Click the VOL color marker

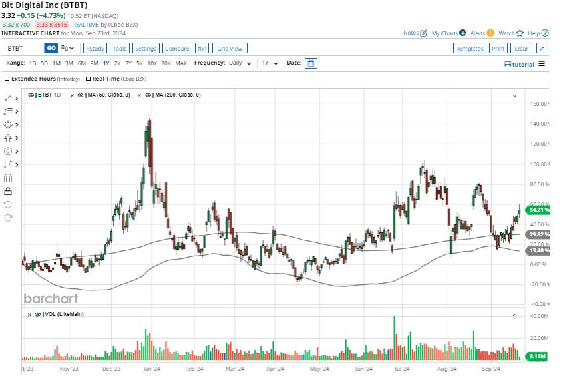pos(43,314)
